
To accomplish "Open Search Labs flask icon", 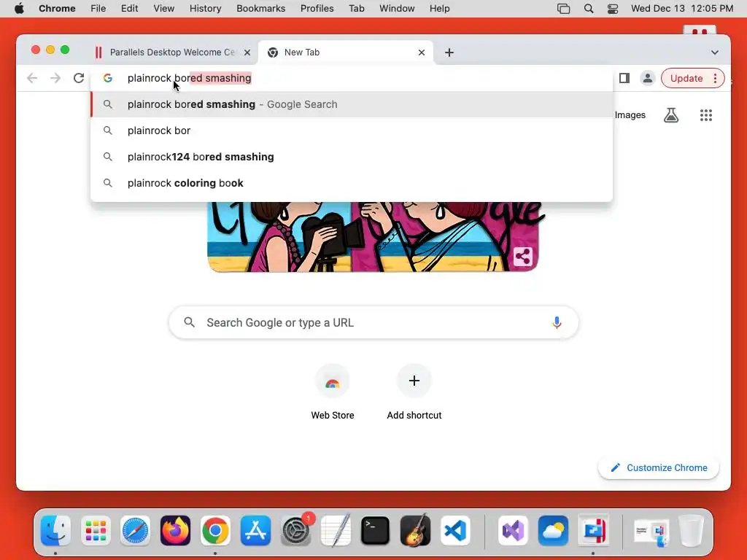I will pos(671,114).
